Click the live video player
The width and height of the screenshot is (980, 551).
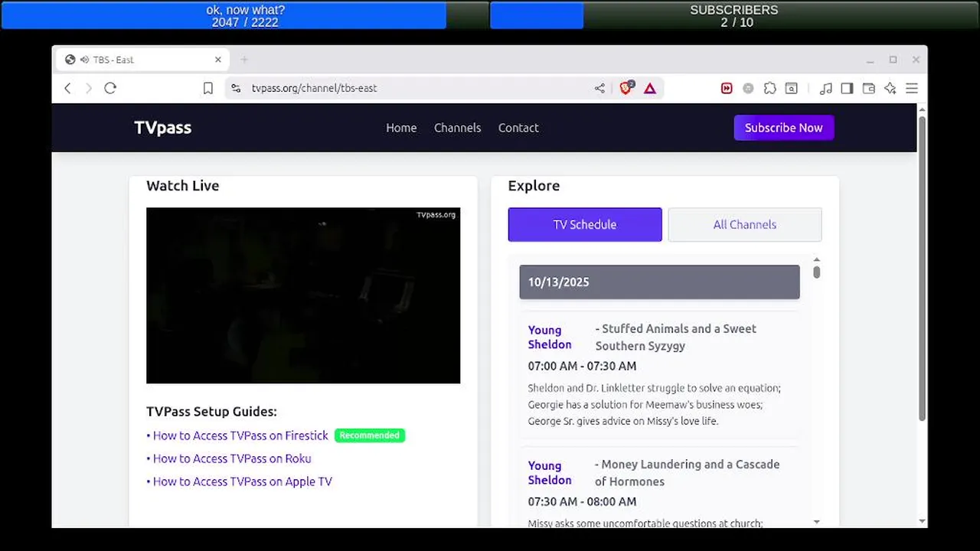pyautogui.click(x=303, y=295)
